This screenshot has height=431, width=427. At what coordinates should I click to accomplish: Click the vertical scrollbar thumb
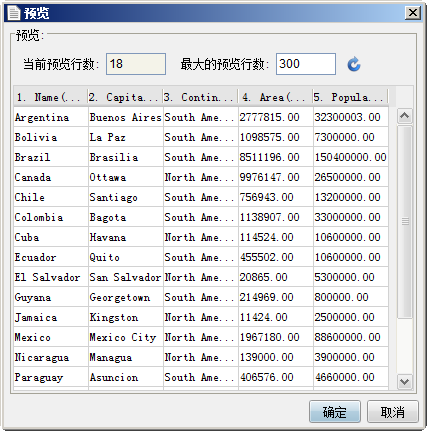405,222
